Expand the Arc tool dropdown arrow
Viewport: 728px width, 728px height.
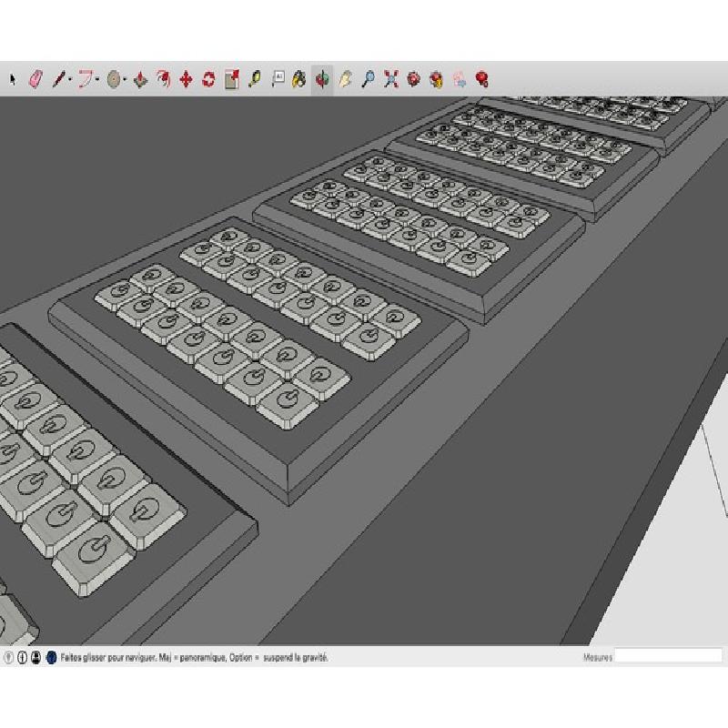[98, 81]
